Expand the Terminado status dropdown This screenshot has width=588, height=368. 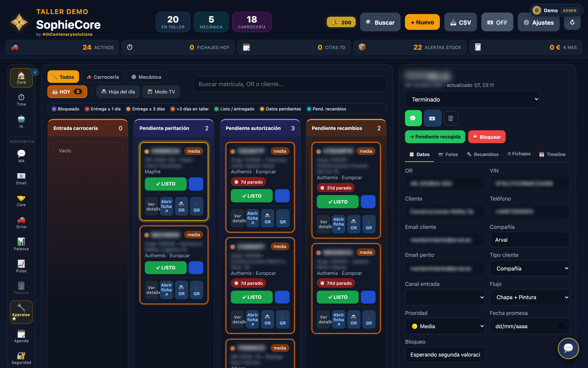point(472,99)
